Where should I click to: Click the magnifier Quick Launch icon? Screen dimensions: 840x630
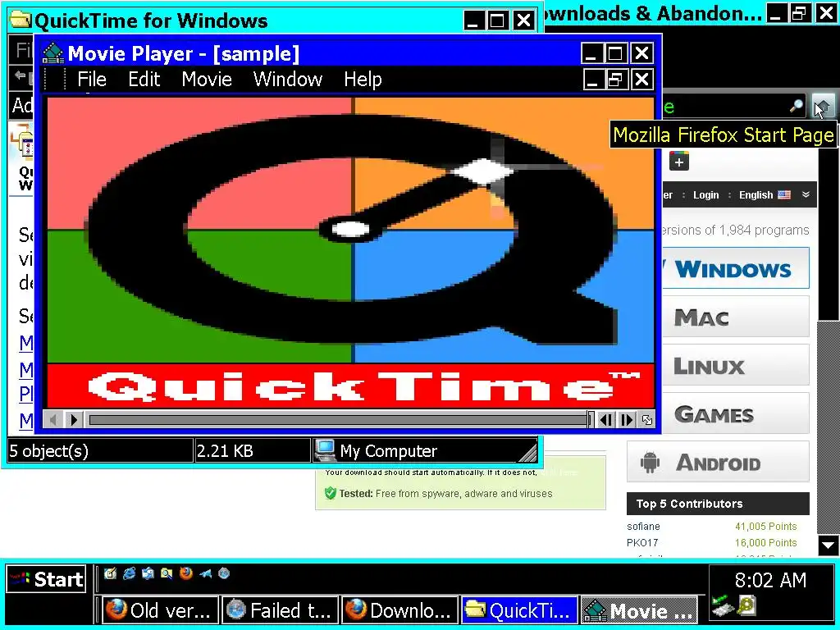pyautogui.click(x=167, y=573)
